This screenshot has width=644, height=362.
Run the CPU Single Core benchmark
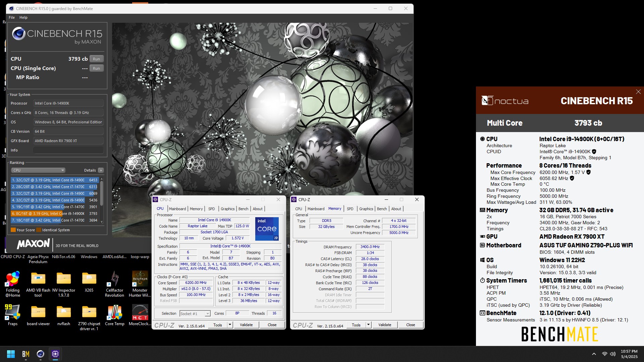tap(97, 68)
